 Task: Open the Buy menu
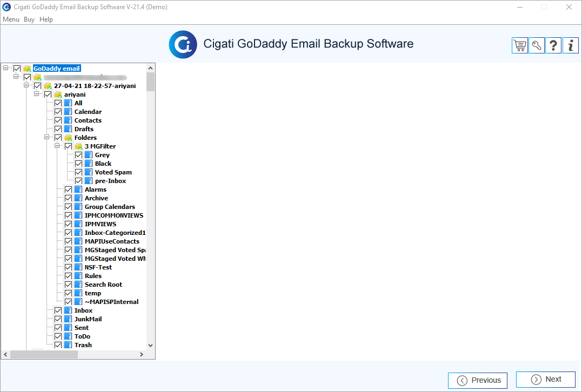pos(29,19)
